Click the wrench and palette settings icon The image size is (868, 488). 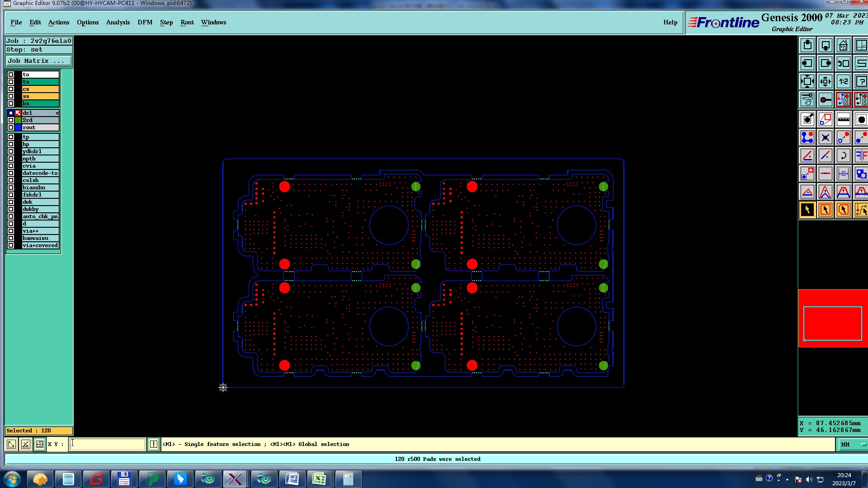[x=807, y=99]
